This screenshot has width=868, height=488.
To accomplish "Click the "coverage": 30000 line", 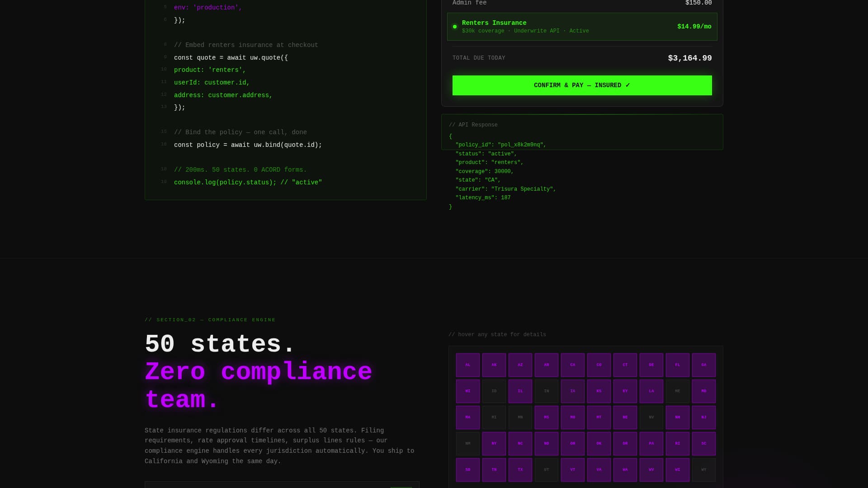I will (484, 172).
